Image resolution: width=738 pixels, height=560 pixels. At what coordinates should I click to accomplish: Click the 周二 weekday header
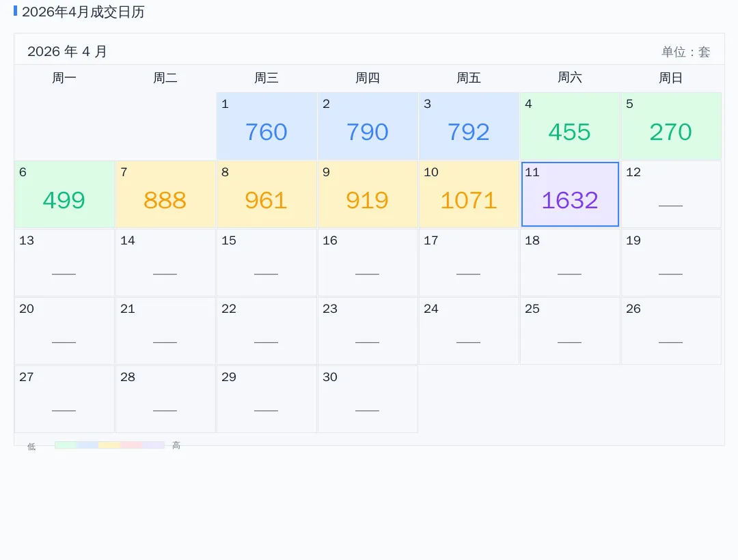tap(165, 78)
